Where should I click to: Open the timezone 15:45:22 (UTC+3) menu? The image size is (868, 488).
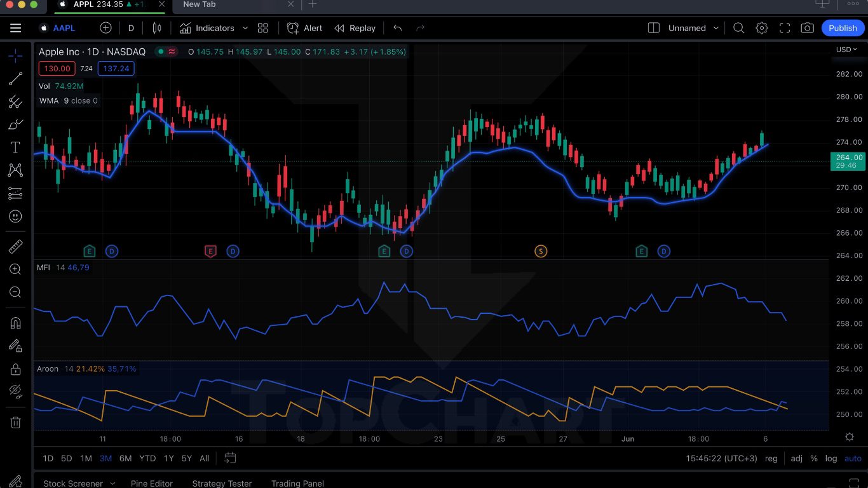pos(721,458)
